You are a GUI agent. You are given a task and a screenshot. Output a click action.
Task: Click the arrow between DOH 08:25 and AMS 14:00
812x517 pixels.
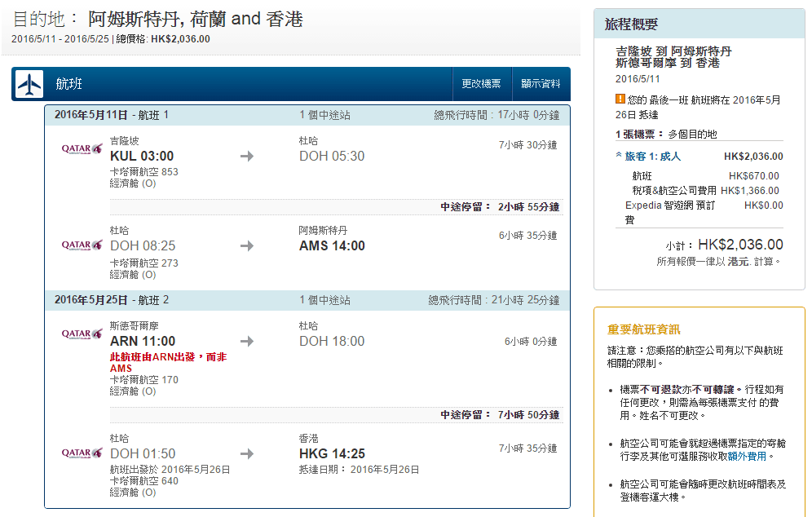click(247, 245)
